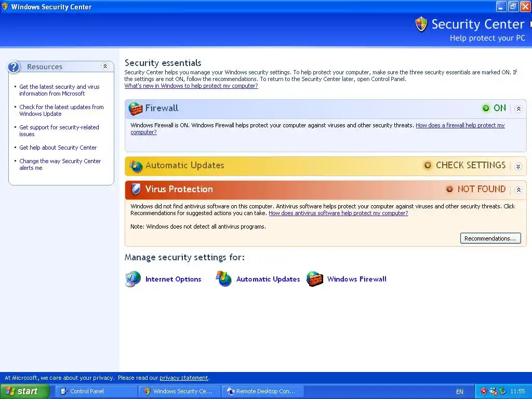The width and height of the screenshot is (532, 399).
Task: Collapse the Resources panel
Action: tap(105, 66)
